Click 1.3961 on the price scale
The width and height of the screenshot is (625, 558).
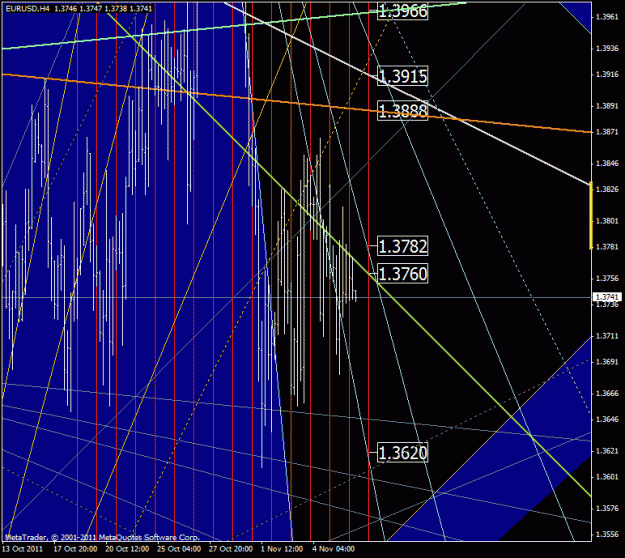point(607,17)
